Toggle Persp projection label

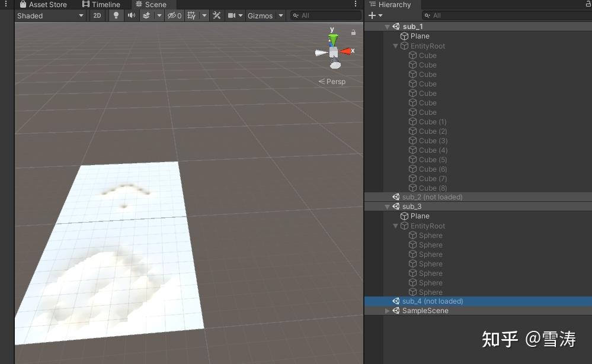tap(332, 82)
